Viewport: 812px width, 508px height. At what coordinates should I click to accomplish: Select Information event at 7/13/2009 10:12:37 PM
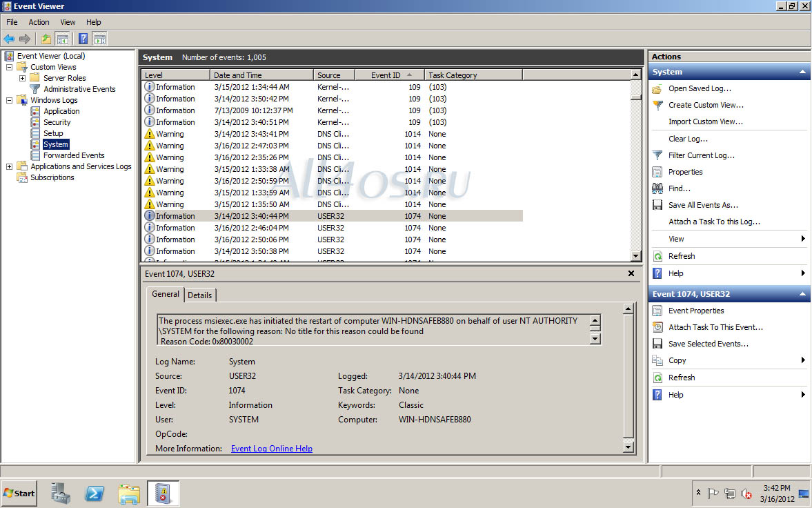coord(332,110)
